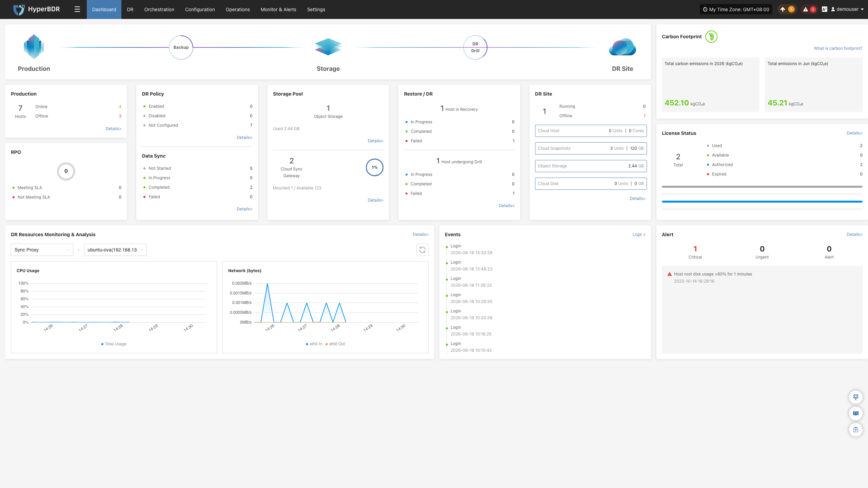The image size is (868, 488).
Task: Open the clipboard task floating icon
Action: [x=856, y=430]
